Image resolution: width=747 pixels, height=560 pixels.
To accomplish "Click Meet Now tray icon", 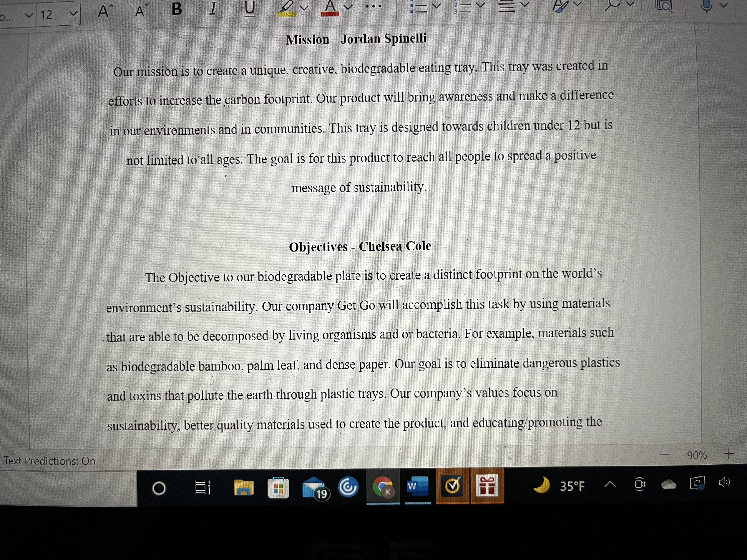I will 640,484.
